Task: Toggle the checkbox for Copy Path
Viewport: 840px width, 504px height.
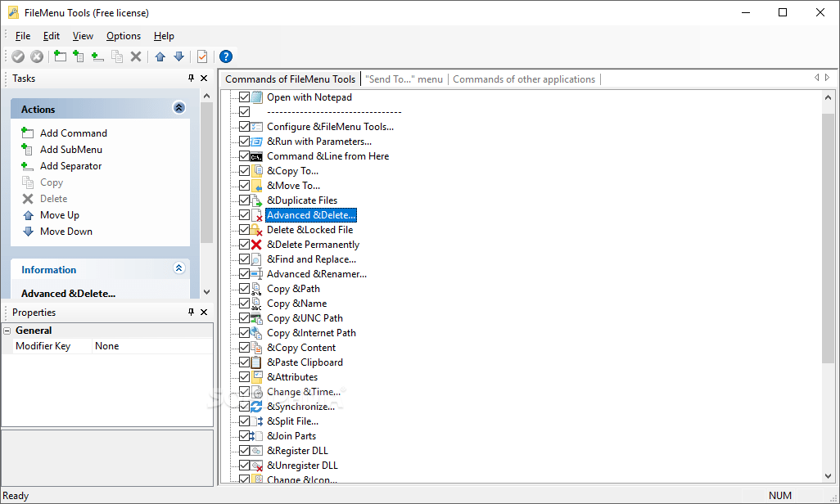Action: click(246, 288)
